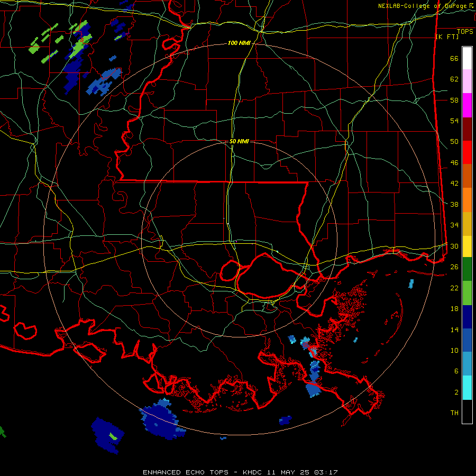Click the light green legend swatch
The image size is (476, 476).
[x=467, y=293]
